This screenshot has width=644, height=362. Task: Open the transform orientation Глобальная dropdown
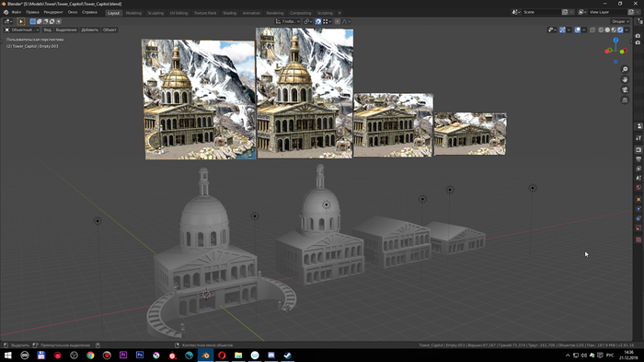(287, 21)
